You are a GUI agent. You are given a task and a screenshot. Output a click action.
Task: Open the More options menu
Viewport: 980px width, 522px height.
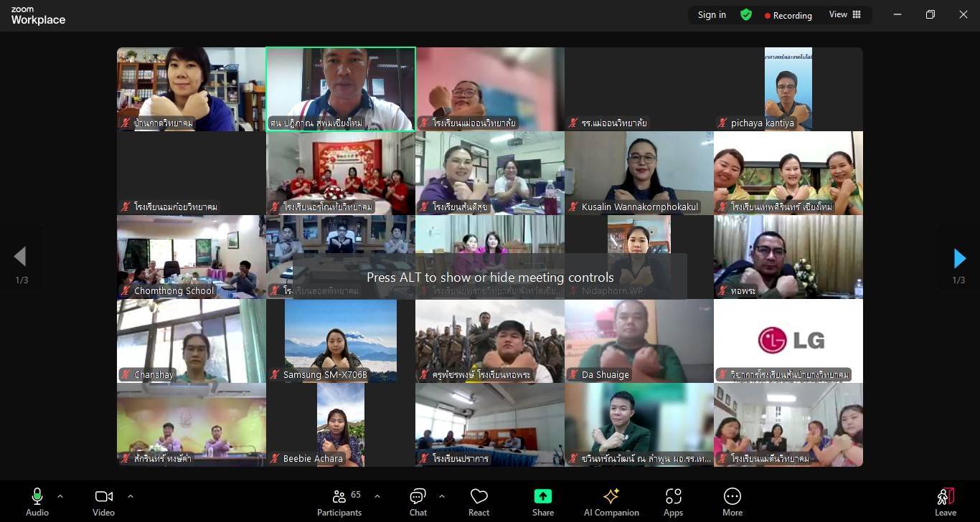[x=732, y=501]
